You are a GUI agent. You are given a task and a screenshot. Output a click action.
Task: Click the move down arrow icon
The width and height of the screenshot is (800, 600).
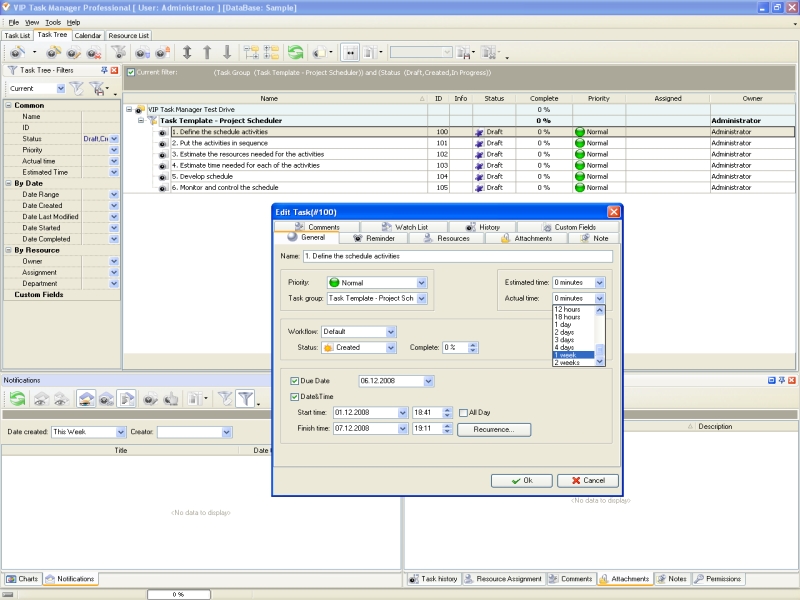click(x=227, y=52)
